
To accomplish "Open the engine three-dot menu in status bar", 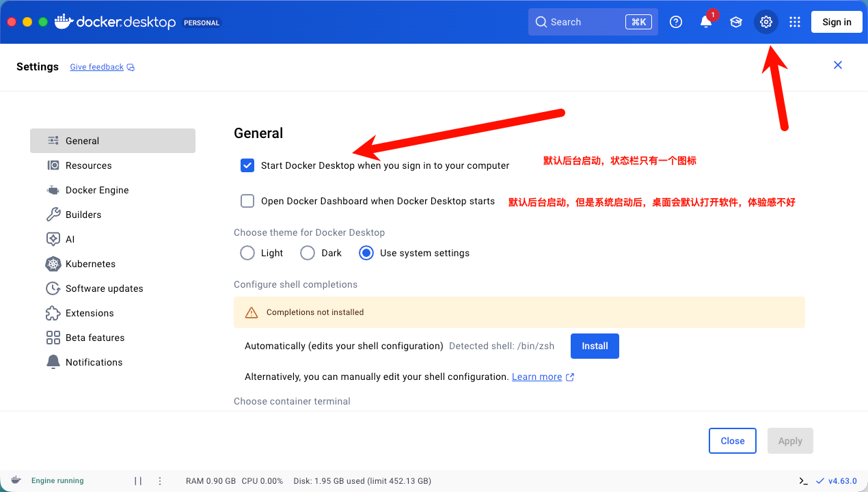I will 160,481.
